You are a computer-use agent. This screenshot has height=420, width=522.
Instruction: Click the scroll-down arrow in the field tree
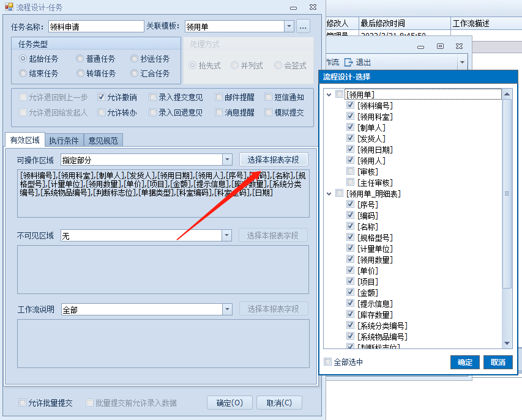point(506,344)
